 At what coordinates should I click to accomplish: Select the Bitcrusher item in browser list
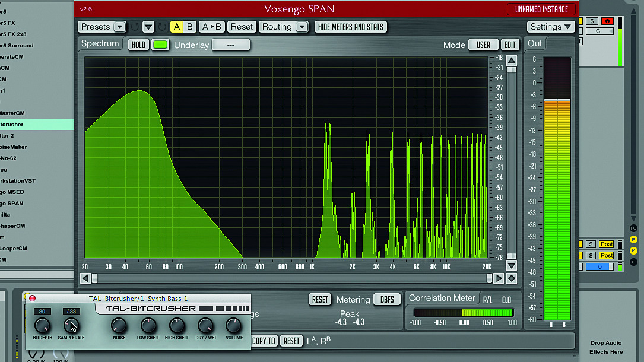point(37,125)
